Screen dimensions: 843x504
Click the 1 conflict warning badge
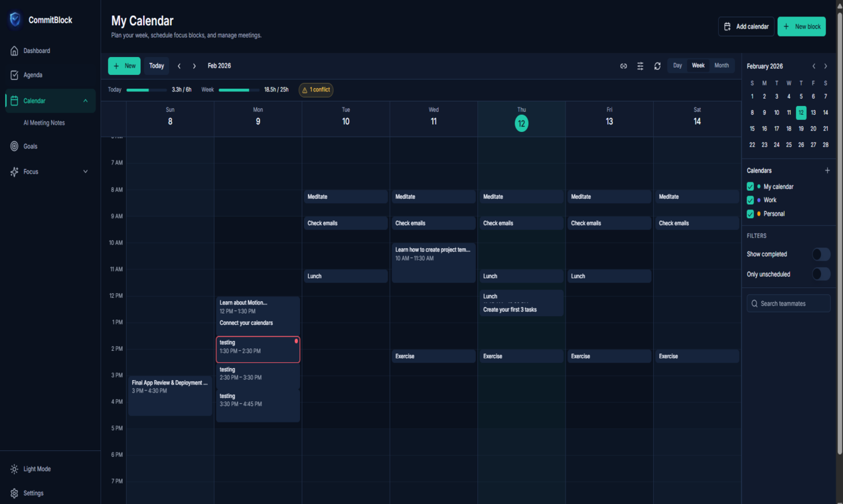[316, 90]
